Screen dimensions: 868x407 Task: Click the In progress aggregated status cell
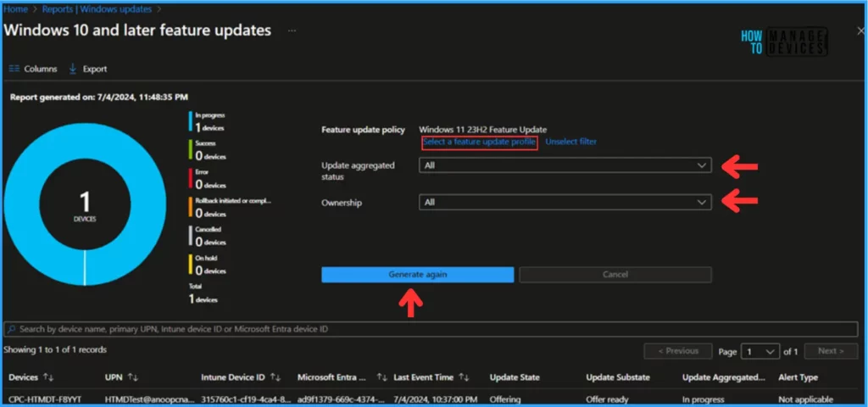click(x=703, y=399)
